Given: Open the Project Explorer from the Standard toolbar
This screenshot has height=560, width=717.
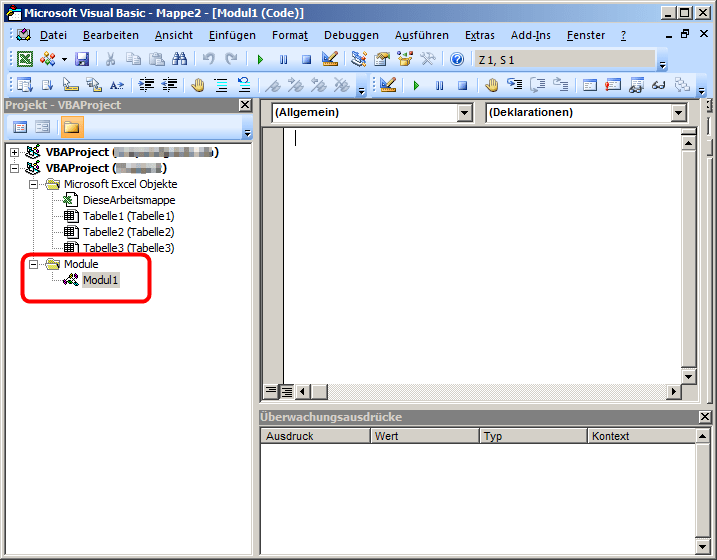Looking at the screenshot, I should coord(359,59).
